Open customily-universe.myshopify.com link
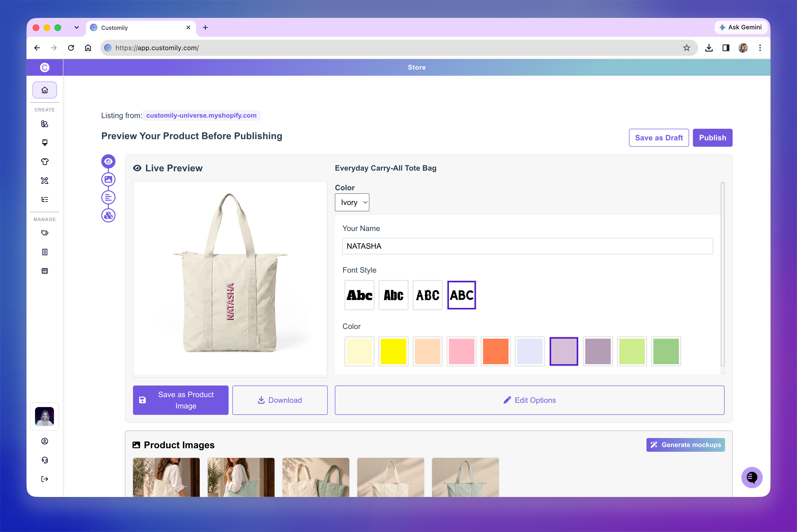The height and width of the screenshot is (532, 797). tap(201, 115)
